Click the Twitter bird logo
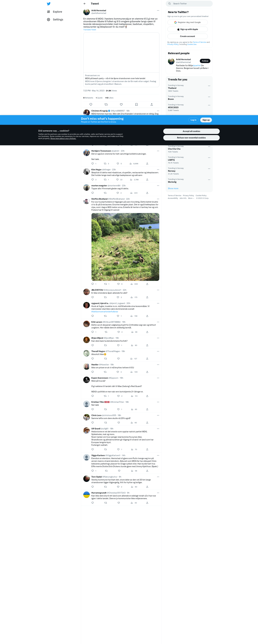The image size is (258, 644). tap(49, 4)
